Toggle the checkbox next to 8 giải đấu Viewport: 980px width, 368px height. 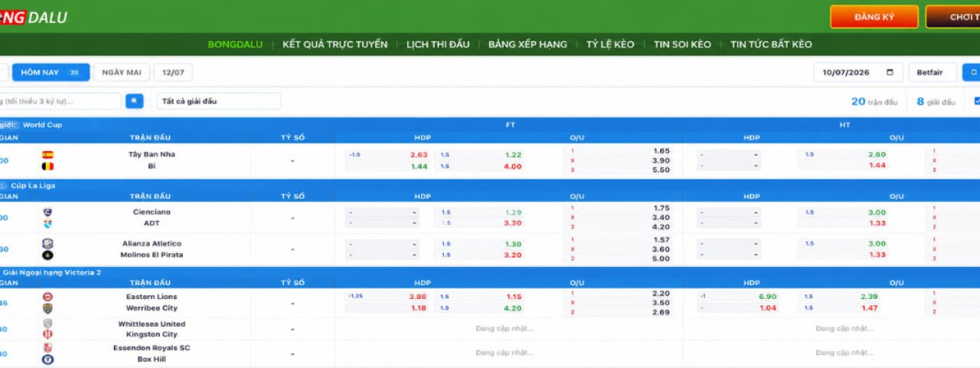click(977, 101)
